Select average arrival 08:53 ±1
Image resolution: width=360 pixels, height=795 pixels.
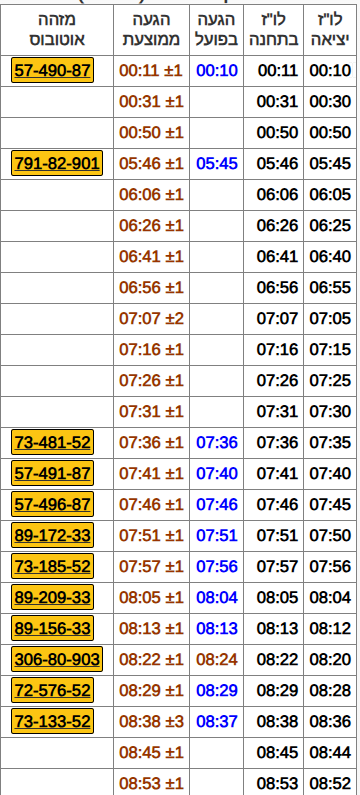(152, 784)
